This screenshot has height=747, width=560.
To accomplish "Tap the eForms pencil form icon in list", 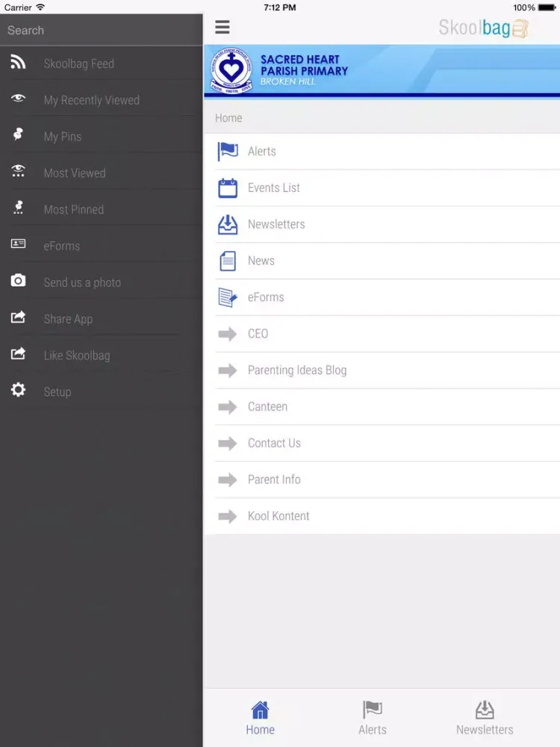I will tap(228, 297).
